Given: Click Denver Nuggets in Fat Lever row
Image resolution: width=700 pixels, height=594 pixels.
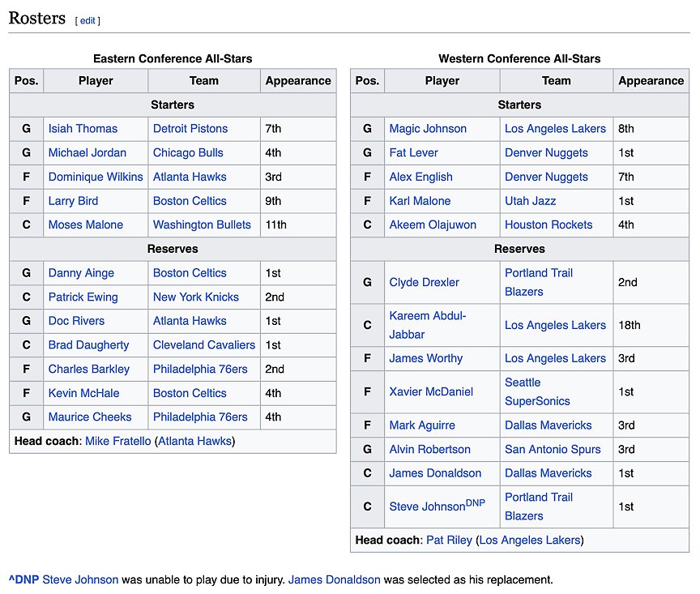Looking at the screenshot, I should pyautogui.click(x=546, y=152).
